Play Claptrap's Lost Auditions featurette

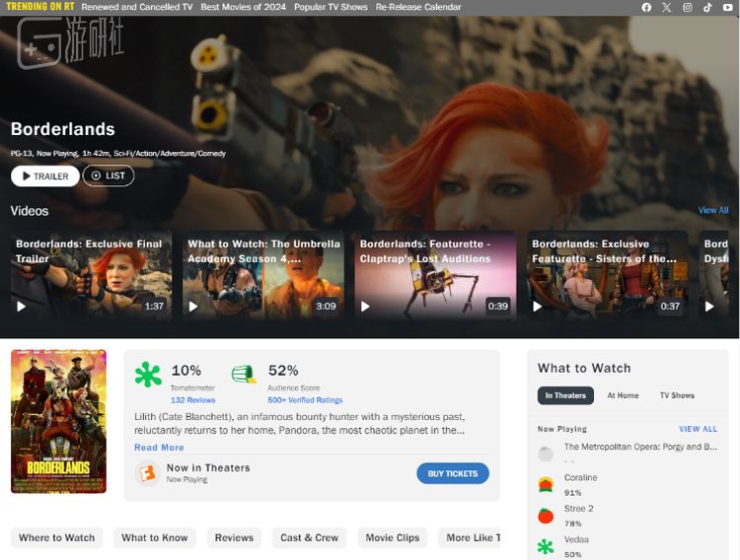[365, 307]
